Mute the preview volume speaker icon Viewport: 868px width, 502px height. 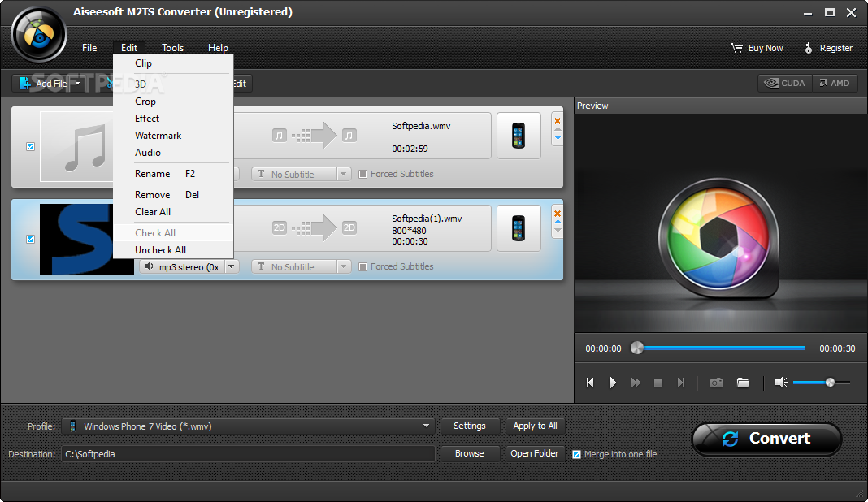tap(781, 383)
